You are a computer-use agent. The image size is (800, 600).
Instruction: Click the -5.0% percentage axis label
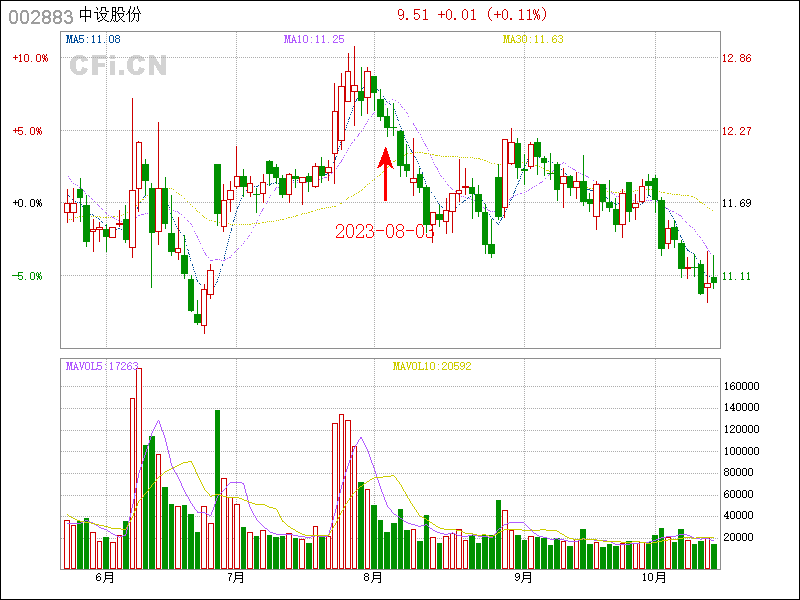pyautogui.click(x=30, y=276)
